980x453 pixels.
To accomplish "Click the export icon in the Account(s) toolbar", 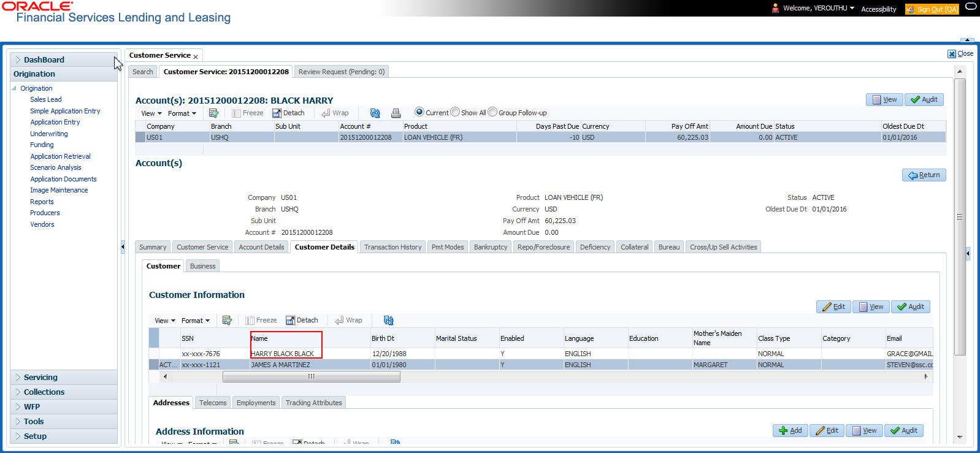I will point(213,113).
